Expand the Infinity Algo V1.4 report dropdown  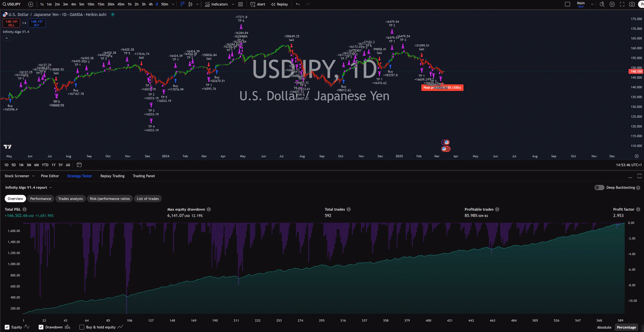pos(51,187)
